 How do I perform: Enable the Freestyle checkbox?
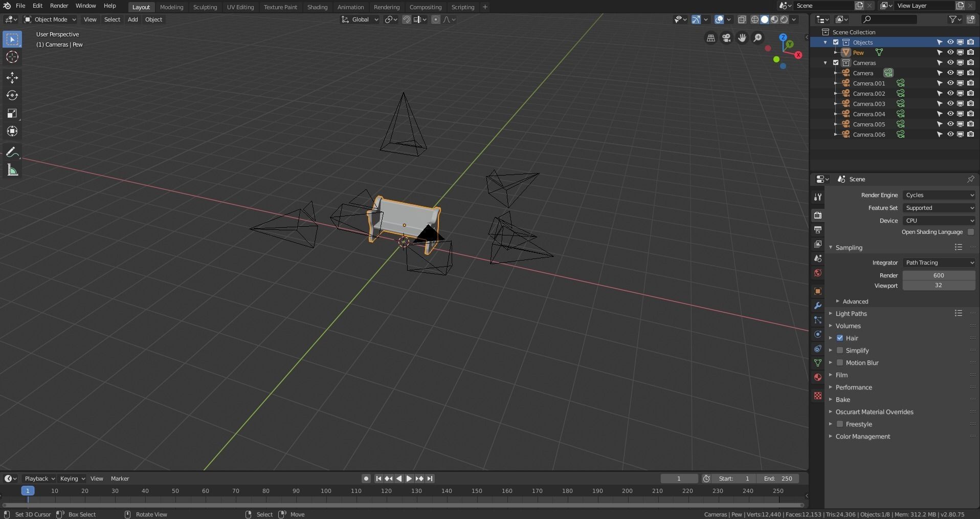coord(840,424)
